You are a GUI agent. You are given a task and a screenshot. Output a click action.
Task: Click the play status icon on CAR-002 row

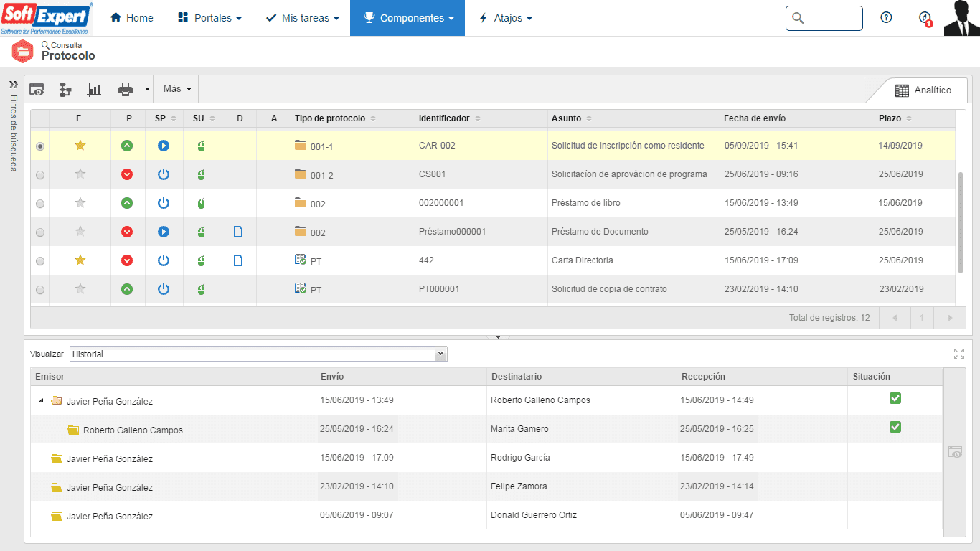[x=164, y=146]
